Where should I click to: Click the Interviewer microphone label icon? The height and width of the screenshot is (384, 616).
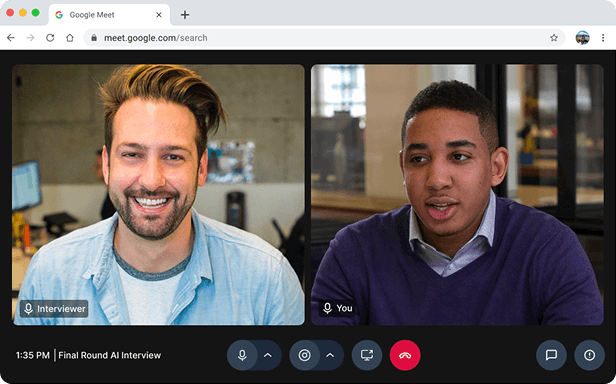(x=28, y=309)
